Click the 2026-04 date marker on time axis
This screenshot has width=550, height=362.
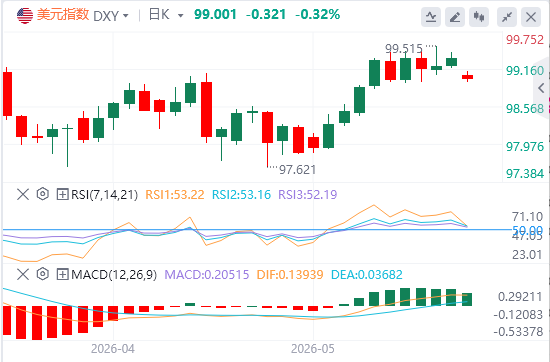click(x=113, y=349)
